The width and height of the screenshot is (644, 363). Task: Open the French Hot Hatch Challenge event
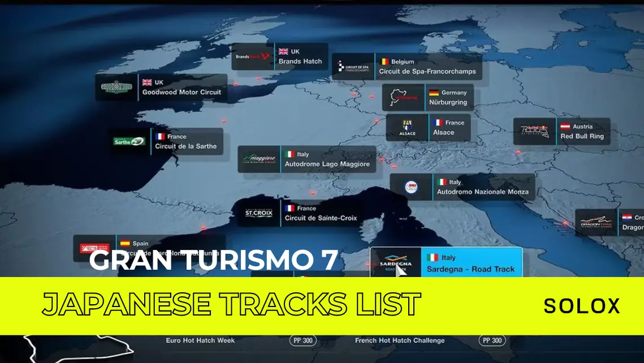point(400,340)
